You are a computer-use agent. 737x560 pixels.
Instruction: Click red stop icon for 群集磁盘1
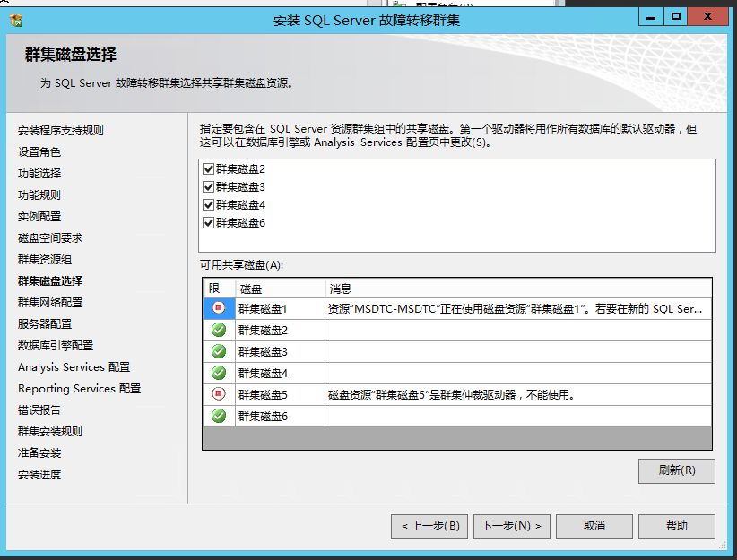click(218, 308)
